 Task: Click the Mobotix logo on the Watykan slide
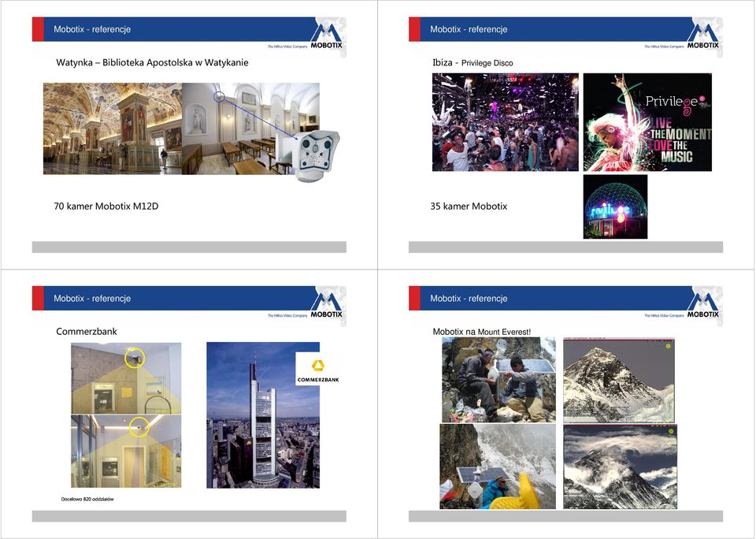pos(326,35)
